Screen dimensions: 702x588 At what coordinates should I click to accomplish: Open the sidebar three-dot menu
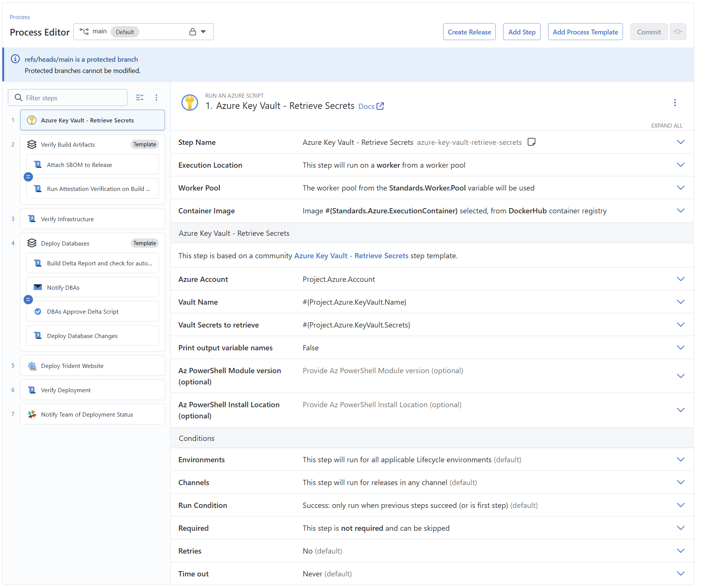click(157, 97)
